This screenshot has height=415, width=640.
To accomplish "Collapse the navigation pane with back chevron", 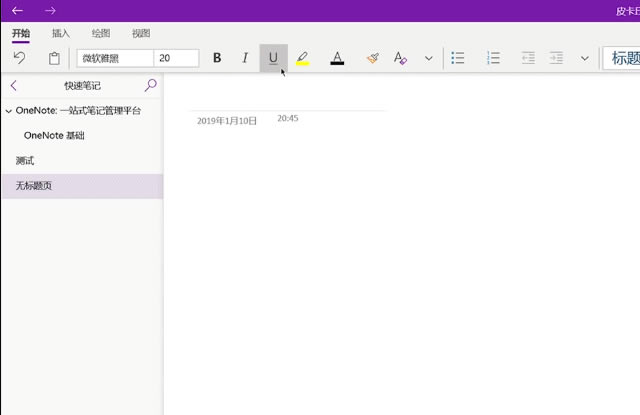I will (13, 86).
